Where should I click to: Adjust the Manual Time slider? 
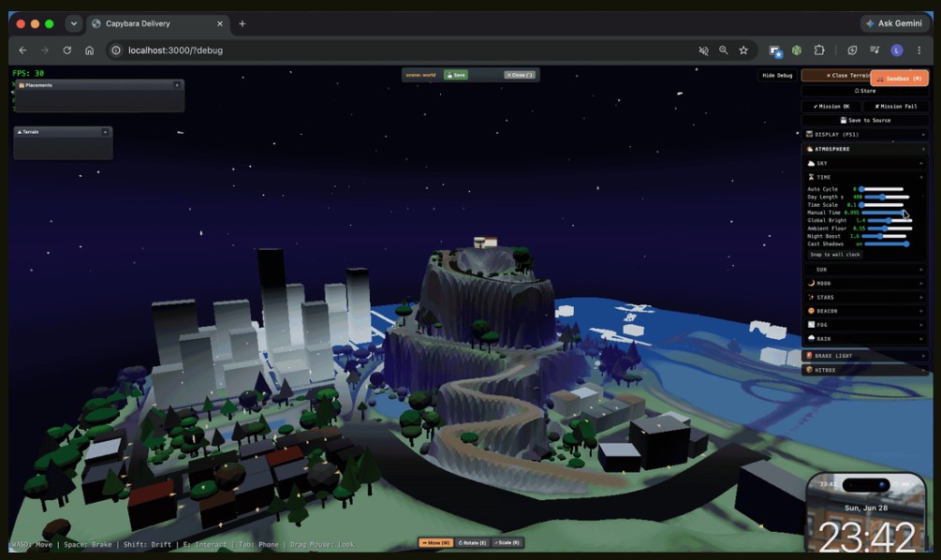pos(884,213)
